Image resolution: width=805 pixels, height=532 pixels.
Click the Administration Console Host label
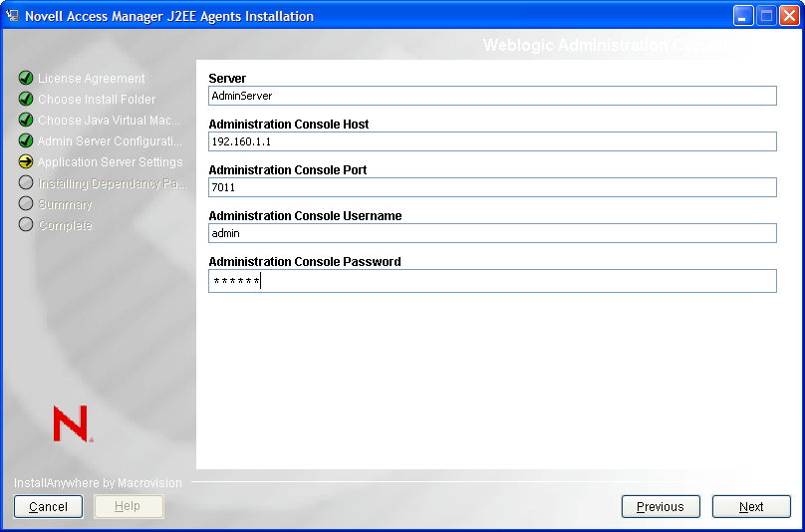289,125
